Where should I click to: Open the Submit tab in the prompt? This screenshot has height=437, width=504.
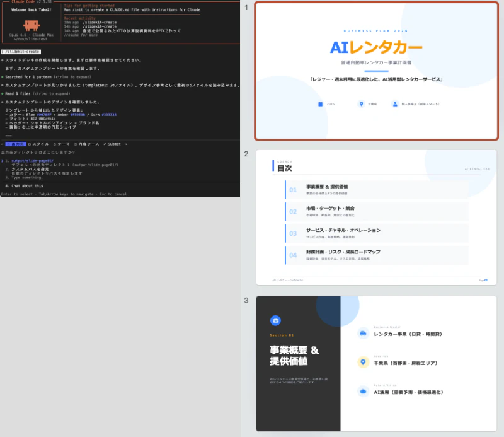point(112,144)
